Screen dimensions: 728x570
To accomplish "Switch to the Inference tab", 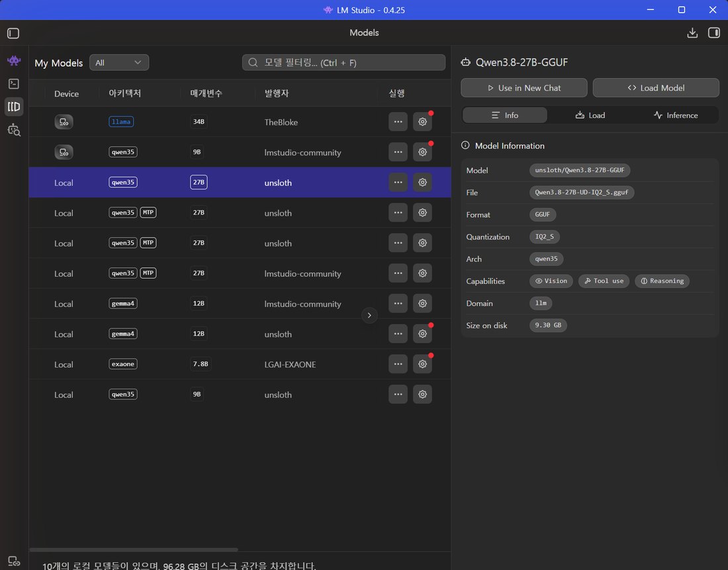I will [676, 115].
